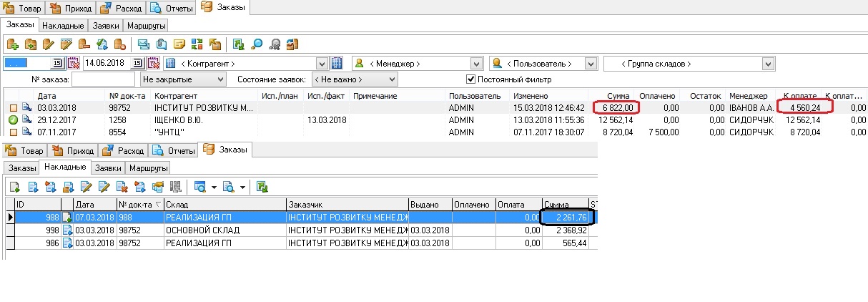
Task: Click the magnifier search icon in orders toolbar
Action: tap(257, 44)
